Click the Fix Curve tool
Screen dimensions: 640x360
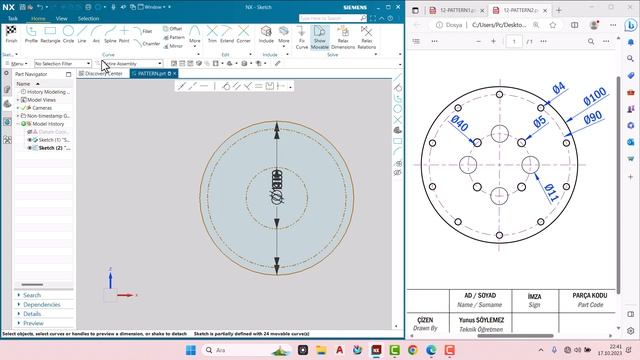click(302, 36)
